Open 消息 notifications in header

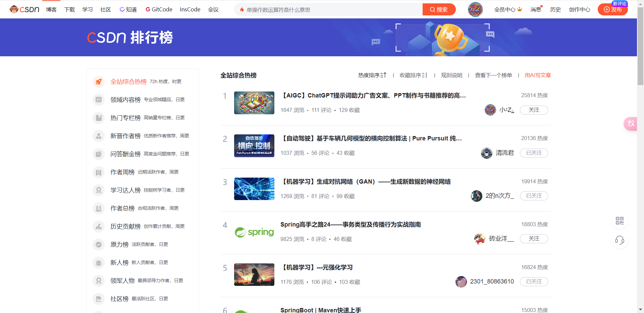pos(536,9)
